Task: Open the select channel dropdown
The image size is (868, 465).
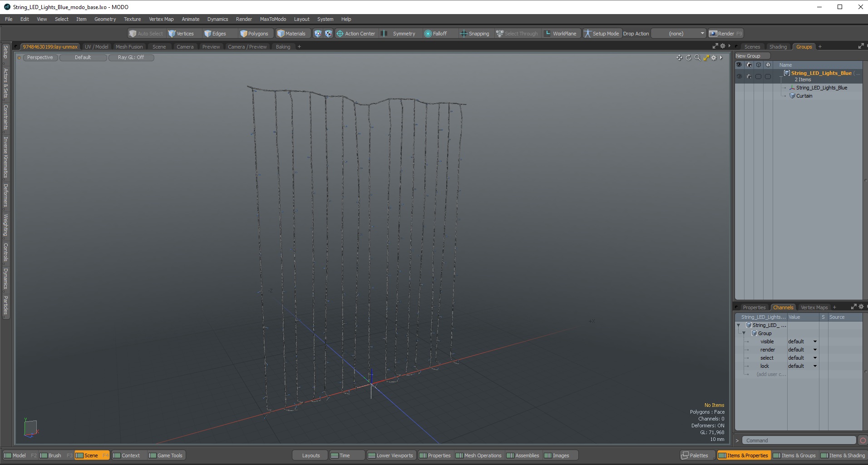Action: pyautogui.click(x=803, y=358)
